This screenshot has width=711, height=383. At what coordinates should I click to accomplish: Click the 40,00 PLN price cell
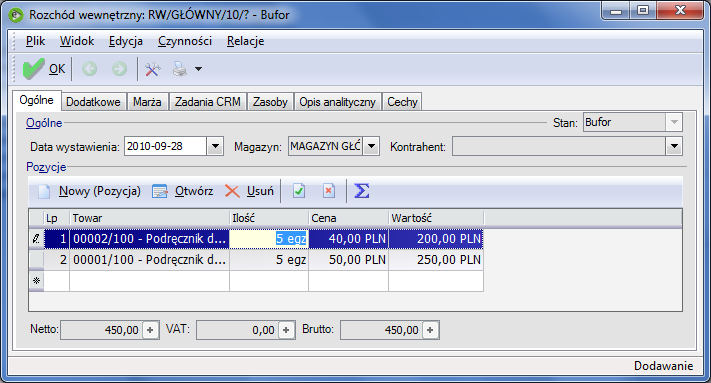pyautogui.click(x=348, y=239)
